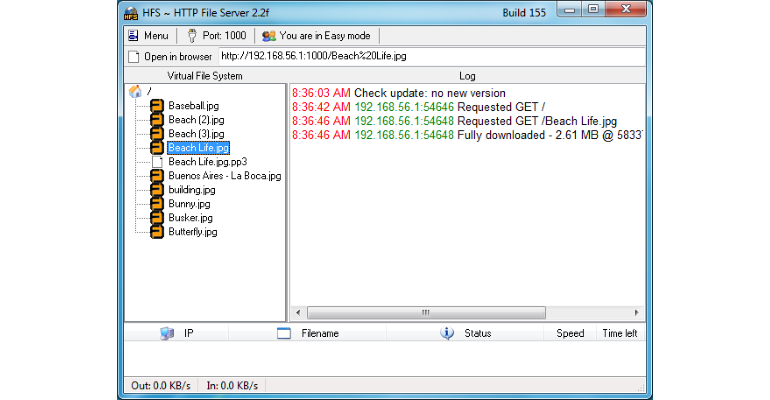Screen dimensions: 770x400
Task: Click the log horizontal scrollbar thumb
Action: click(x=426, y=313)
